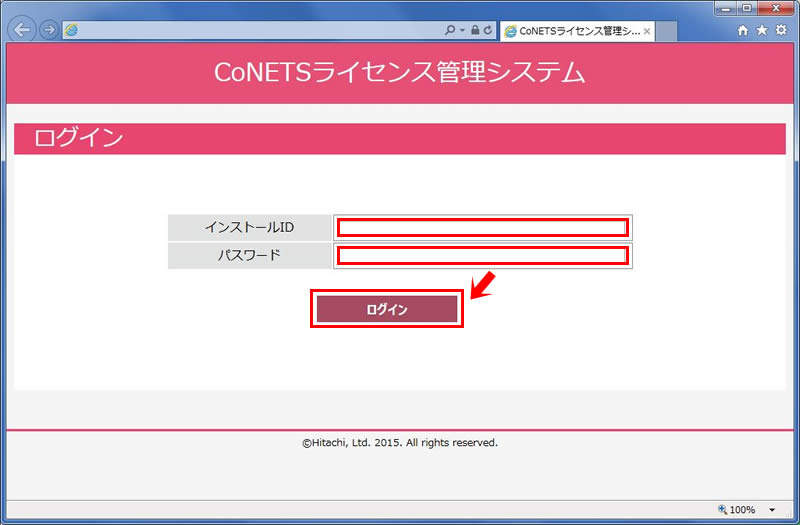Close the browser window

tap(776, 8)
